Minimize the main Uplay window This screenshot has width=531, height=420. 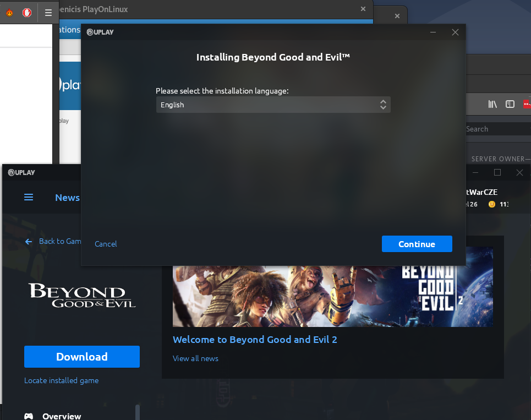pyautogui.click(x=475, y=172)
